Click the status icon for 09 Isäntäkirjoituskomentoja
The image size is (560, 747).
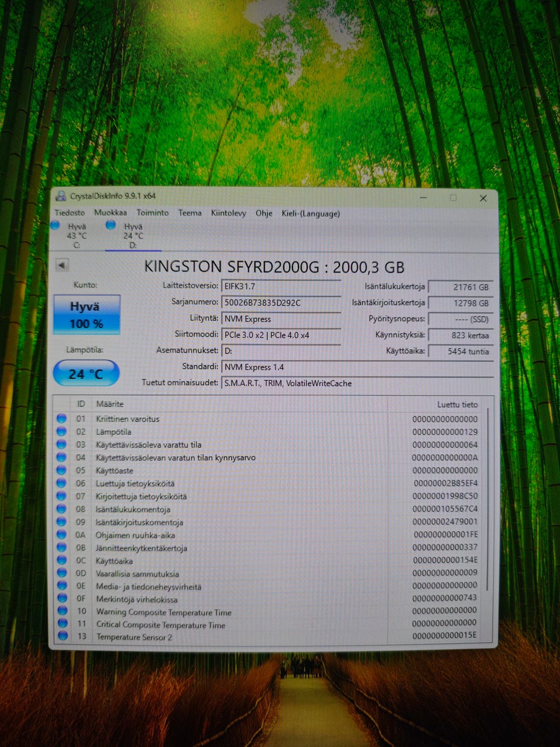(62, 522)
